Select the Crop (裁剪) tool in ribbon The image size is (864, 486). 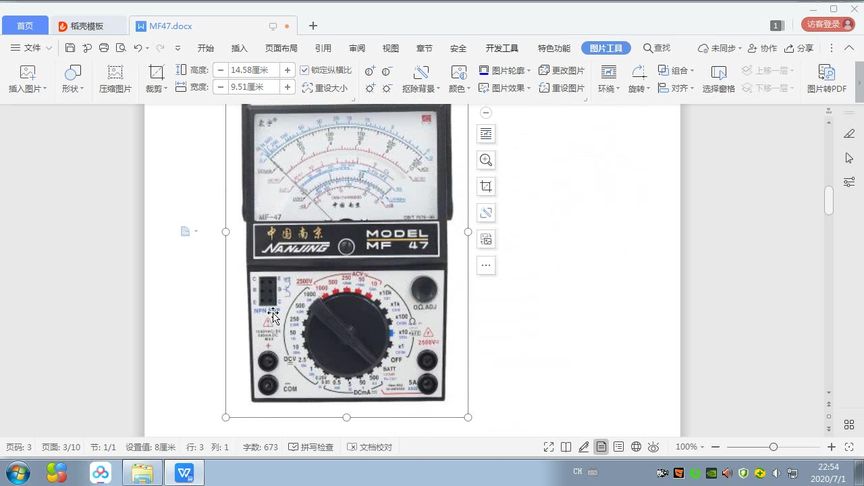tap(156, 72)
